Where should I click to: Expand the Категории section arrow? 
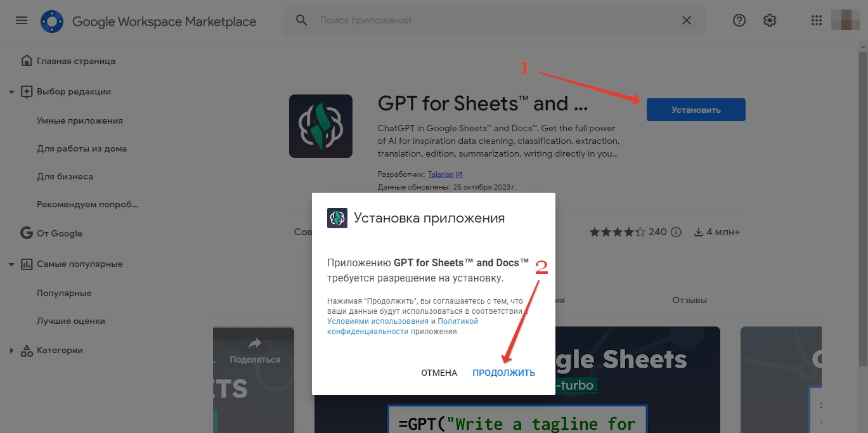[x=11, y=351]
